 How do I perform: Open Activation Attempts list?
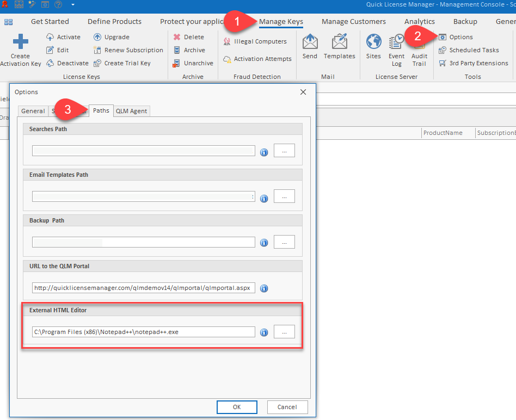tap(257, 59)
